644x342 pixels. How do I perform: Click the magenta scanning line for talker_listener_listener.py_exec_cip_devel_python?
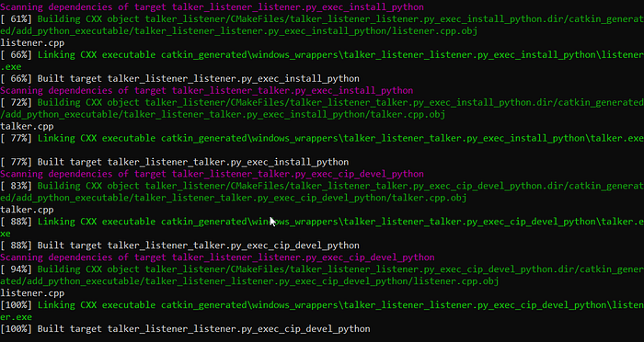[217, 257]
